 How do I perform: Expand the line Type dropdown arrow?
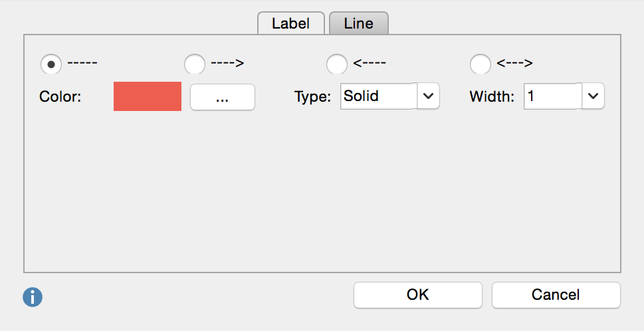(x=429, y=96)
